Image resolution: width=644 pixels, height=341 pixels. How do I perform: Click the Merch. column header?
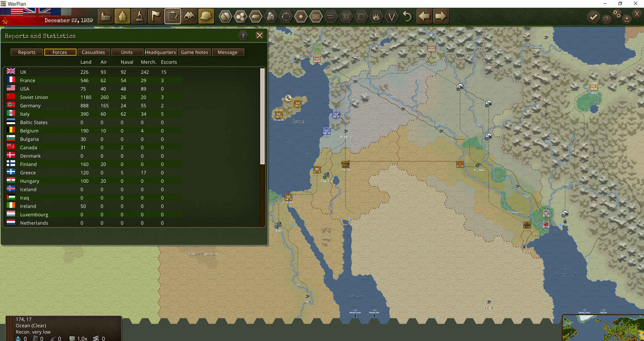(x=149, y=62)
